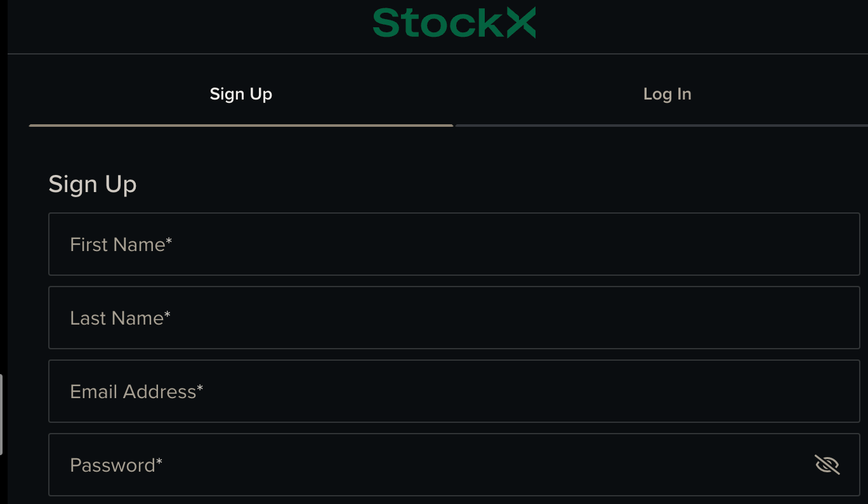Image resolution: width=868 pixels, height=504 pixels.
Task: Click the active tab underline indicator
Action: 240,126
